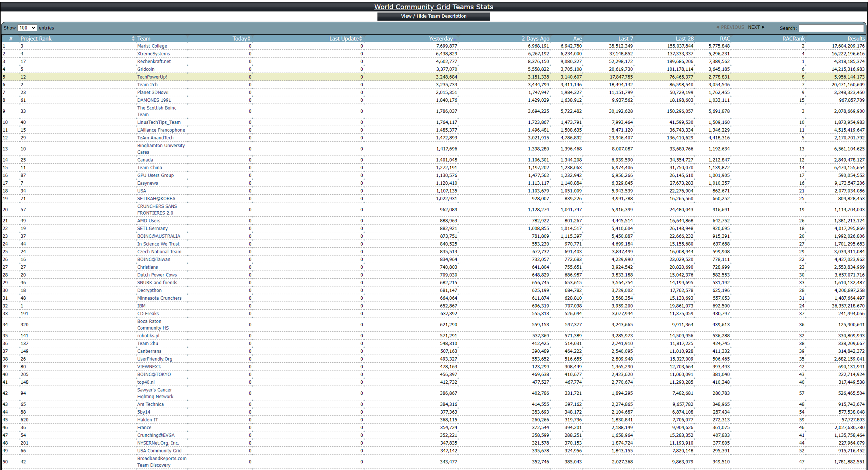
Task: Open the Easynews team link
Action: tap(148, 183)
